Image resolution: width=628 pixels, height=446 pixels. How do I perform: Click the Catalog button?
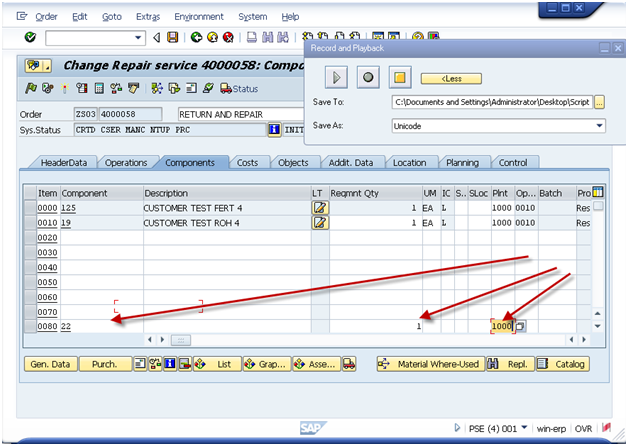pos(563,364)
